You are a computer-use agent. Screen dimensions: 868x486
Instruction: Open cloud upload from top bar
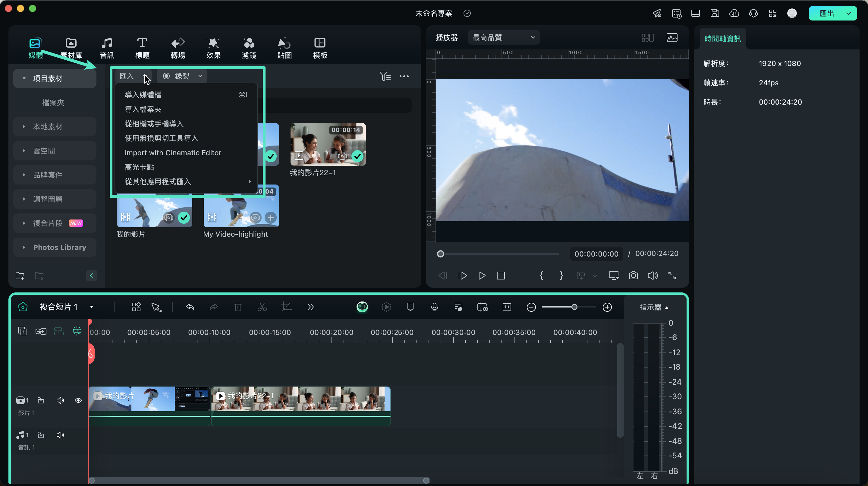pyautogui.click(x=734, y=13)
